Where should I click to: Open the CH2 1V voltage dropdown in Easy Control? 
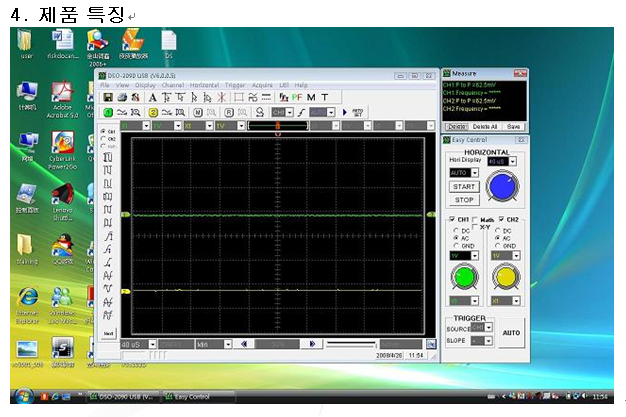click(x=516, y=256)
